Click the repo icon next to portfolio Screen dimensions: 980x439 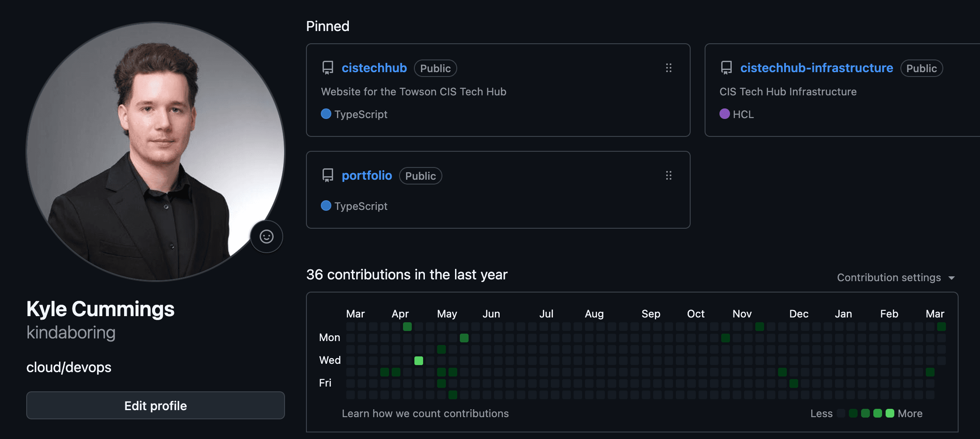(327, 175)
